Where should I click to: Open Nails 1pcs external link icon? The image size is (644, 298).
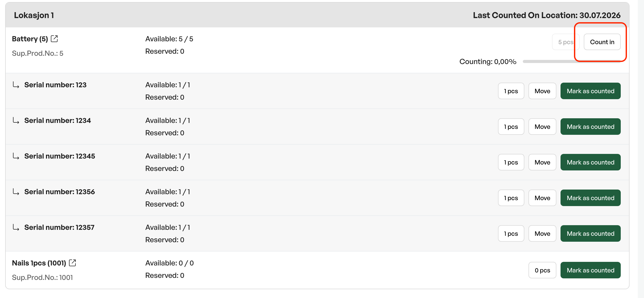[72, 263]
